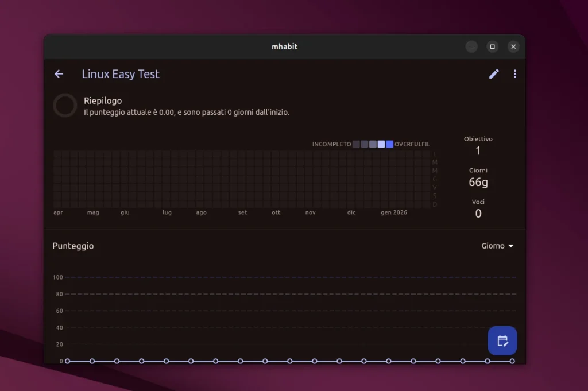
Task: Click the gen 2026 label under the heatmap
Action: [x=393, y=212]
